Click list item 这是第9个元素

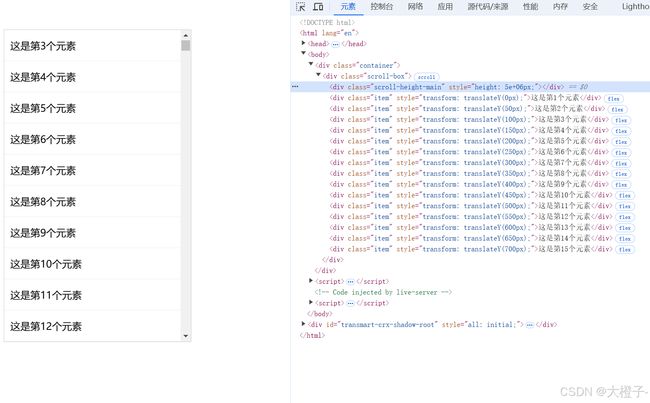click(x=92, y=233)
